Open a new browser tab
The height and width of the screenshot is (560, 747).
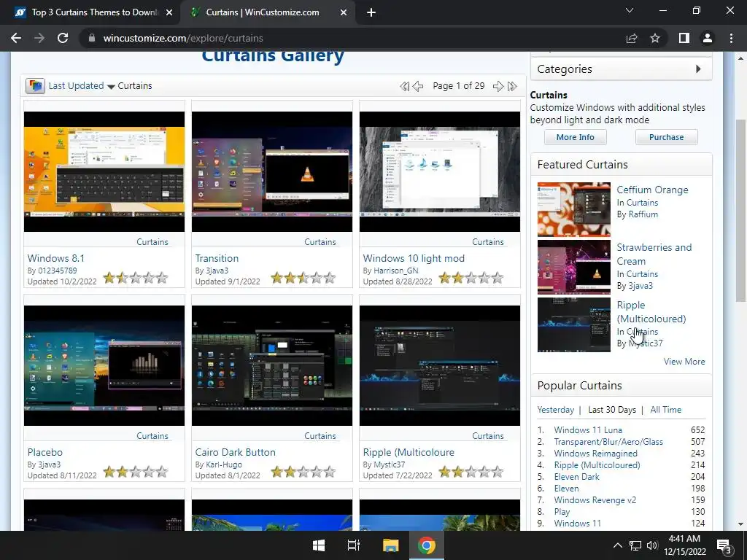371,12
